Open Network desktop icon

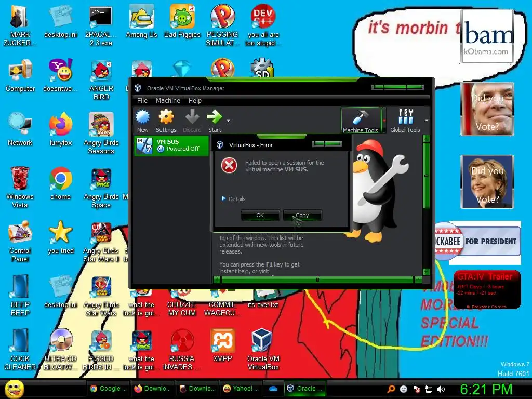20,129
